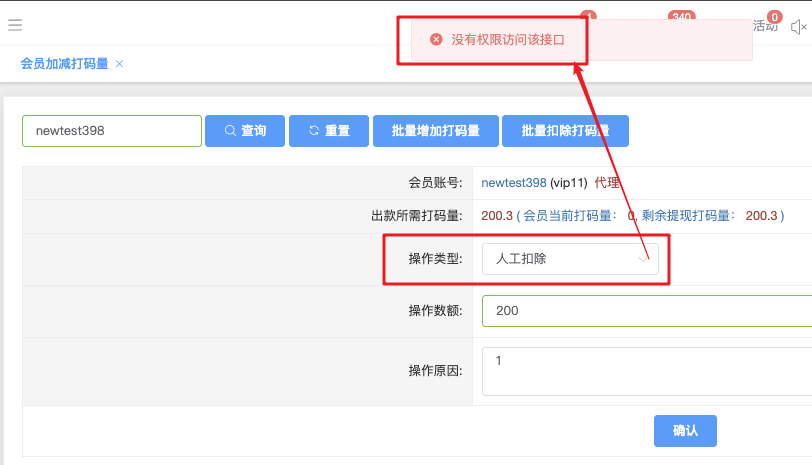Screen dimensions: 812x465
Task: Click the magnifier icon in 查询 button
Action: (230, 131)
